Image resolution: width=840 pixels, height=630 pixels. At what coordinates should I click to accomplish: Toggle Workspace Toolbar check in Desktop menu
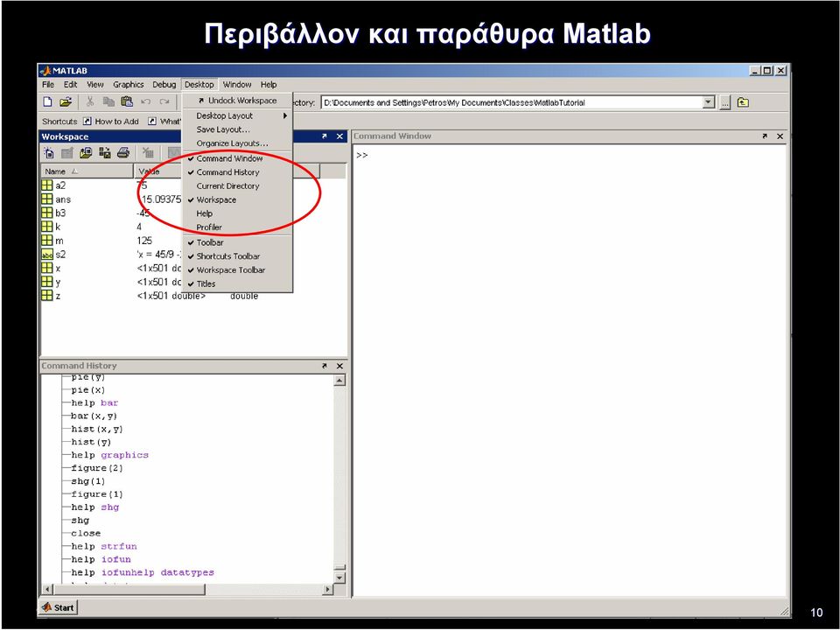[x=237, y=270]
